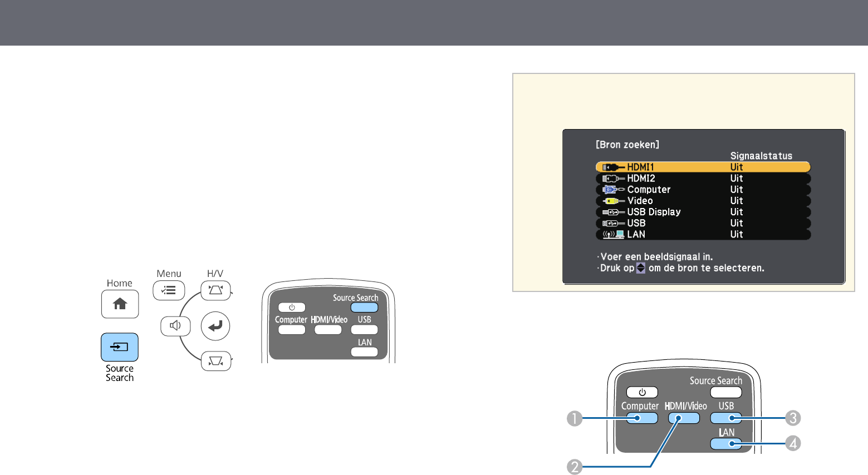Click the Source Search button on the lower right remote
The image size is (868, 475).
(726, 392)
